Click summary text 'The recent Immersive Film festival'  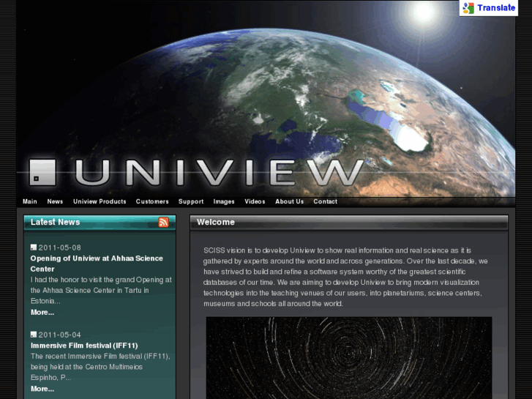(x=100, y=367)
